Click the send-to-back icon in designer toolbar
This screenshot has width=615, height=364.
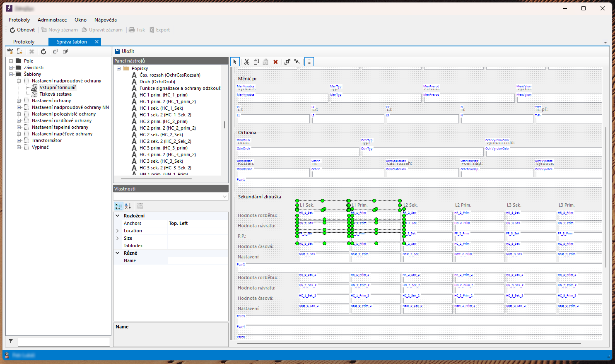tap(297, 62)
